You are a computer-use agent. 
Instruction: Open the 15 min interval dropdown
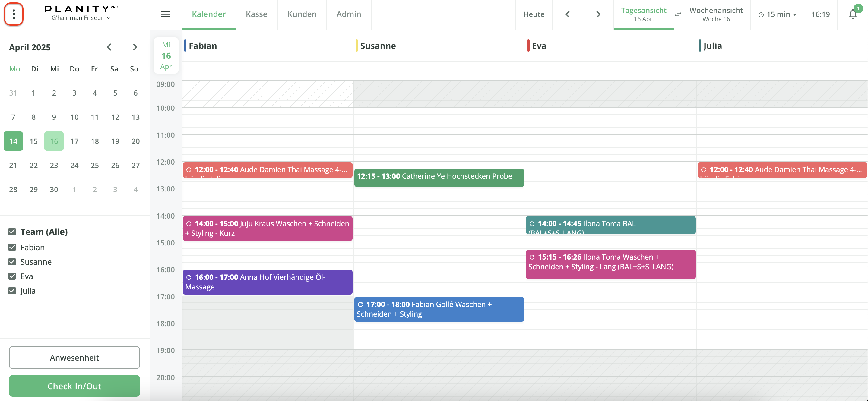pyautogui.click(x=777, y=14)
